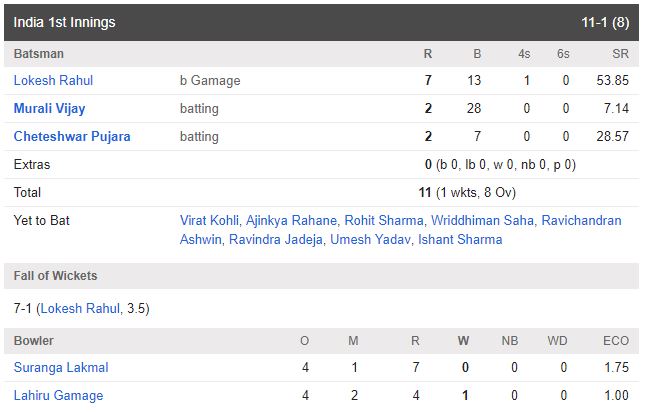Open Umesh Yadav's profile link
Viewport: 646px width, 413px height.
point(370,239)
